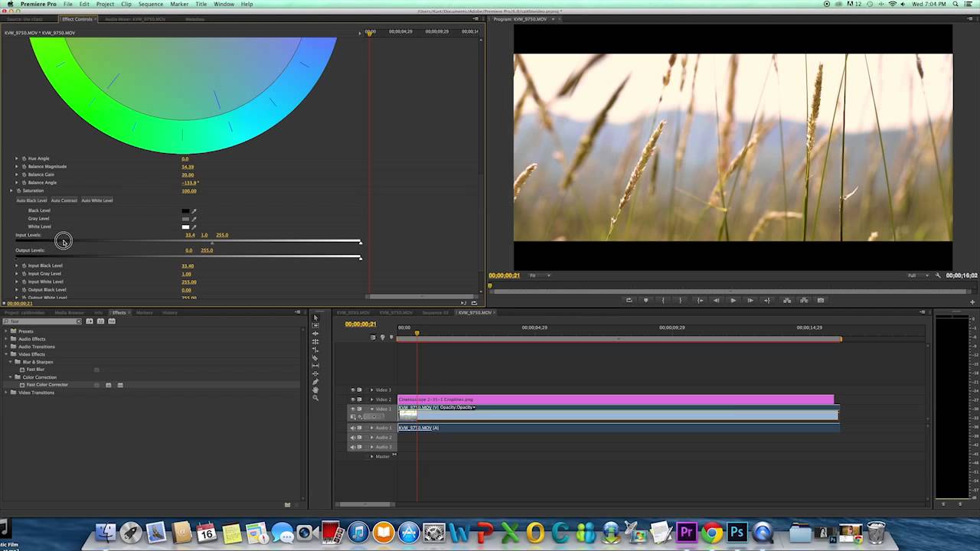Screen dimensions: 980x551
Task: Click Export Frame camera icon
Action: click(x=821, y=300)
